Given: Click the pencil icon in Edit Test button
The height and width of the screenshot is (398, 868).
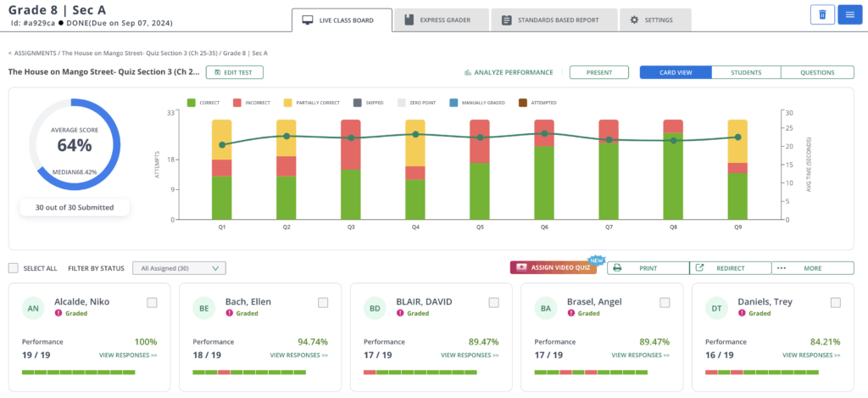Looking at the screenshot, I should (x=218, y=73).
